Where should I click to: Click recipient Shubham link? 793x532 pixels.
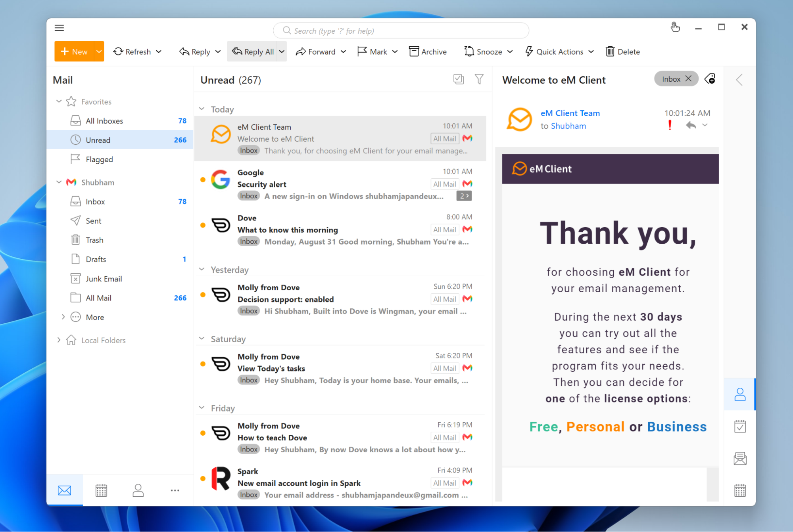[568, 126]
